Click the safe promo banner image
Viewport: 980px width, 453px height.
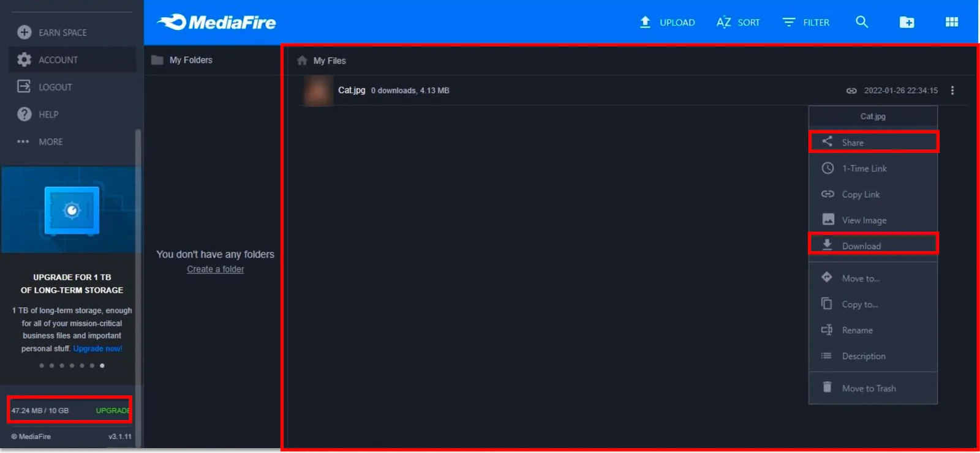72,210
